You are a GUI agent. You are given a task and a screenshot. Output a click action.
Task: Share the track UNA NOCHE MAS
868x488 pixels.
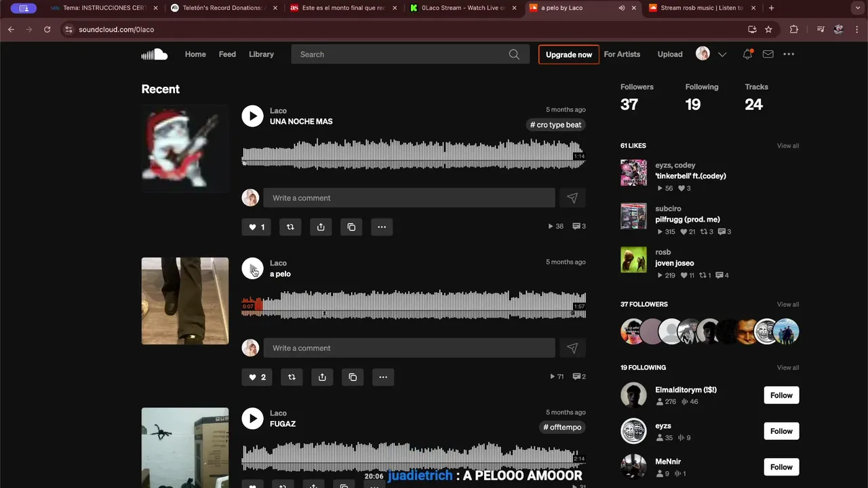321,227
